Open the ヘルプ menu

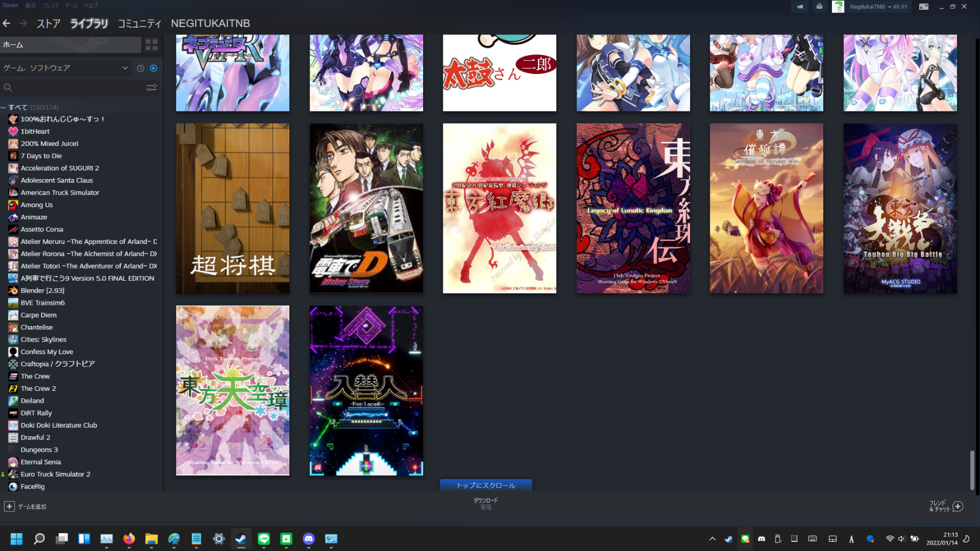coord(91,5)
